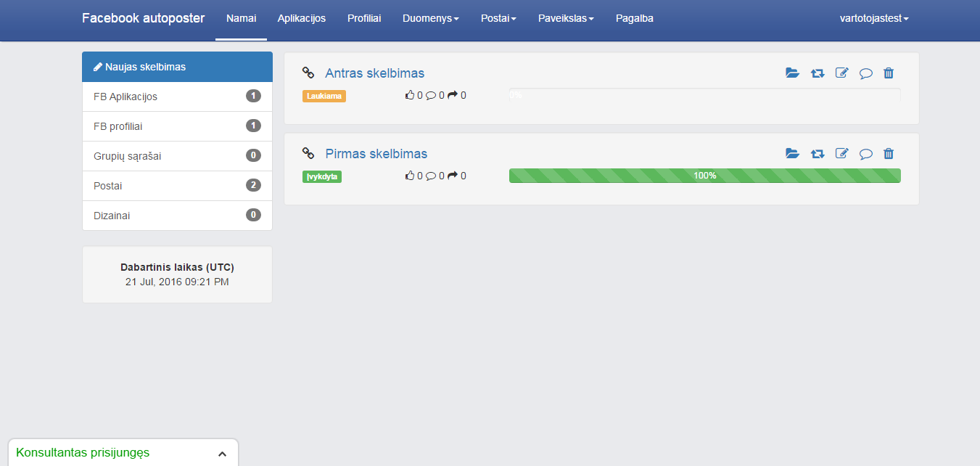
Task: Create Naujas skelbimas from sidebar
Action: 177,67
